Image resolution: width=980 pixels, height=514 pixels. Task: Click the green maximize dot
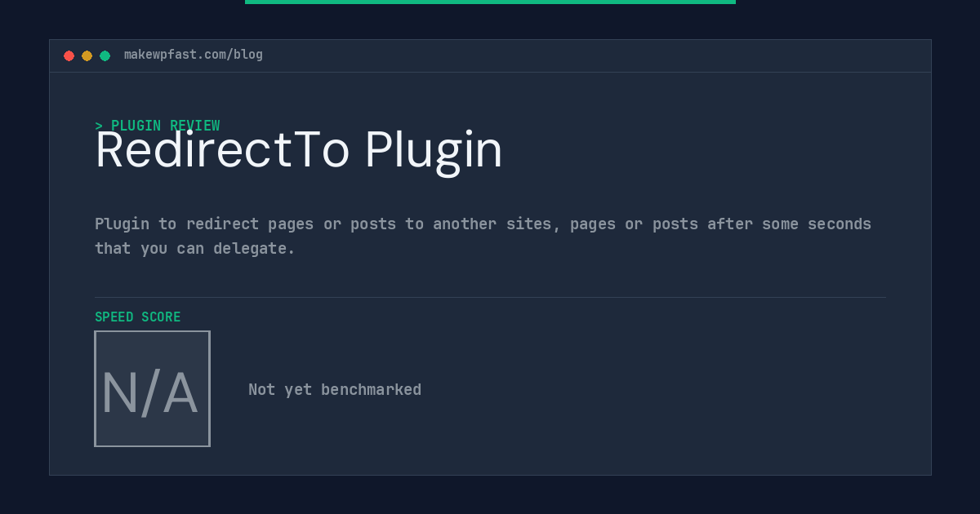105,55
